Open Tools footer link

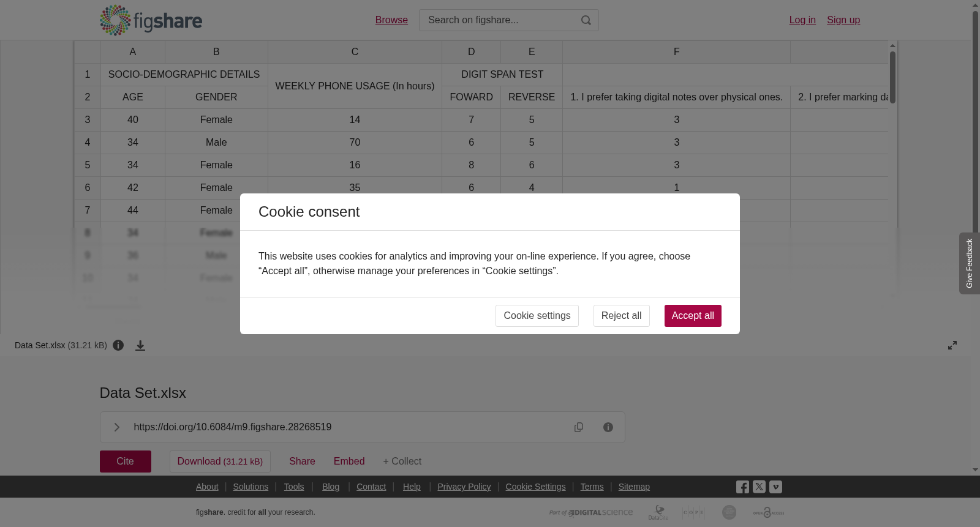tap(294, 487)
